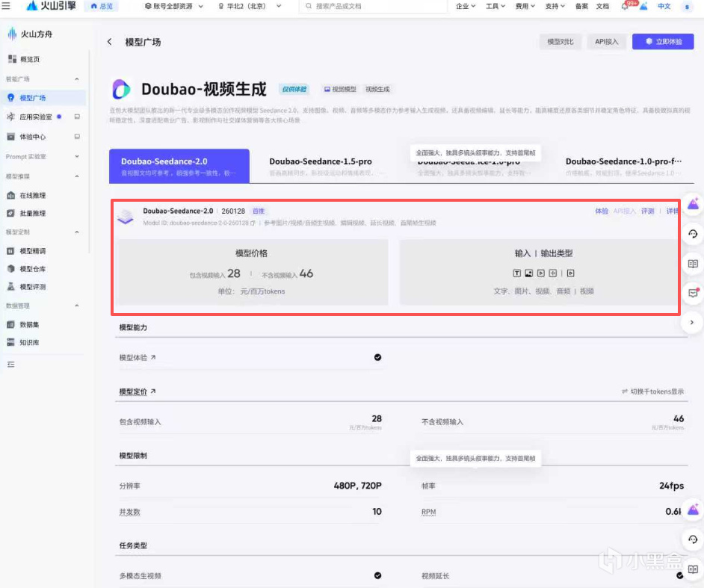704x588 pixels.
Task: Expand the right-side floating panel chevron
Action: point(692,322)
